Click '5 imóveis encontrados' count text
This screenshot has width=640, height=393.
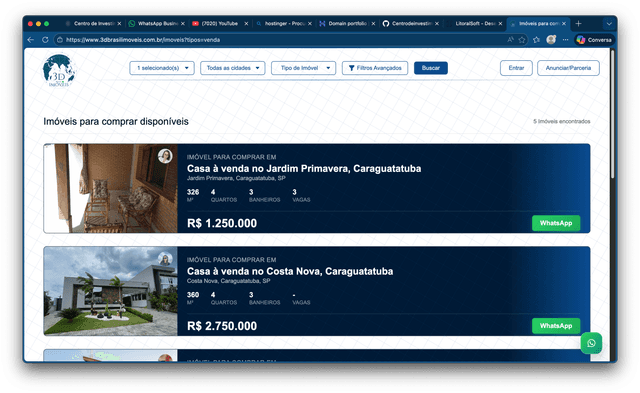(562, 121)
